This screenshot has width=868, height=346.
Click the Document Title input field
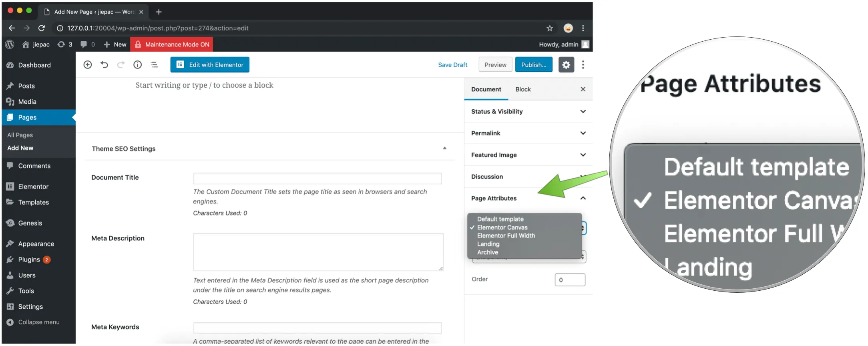pyautogui.click(x=317, y=179)
